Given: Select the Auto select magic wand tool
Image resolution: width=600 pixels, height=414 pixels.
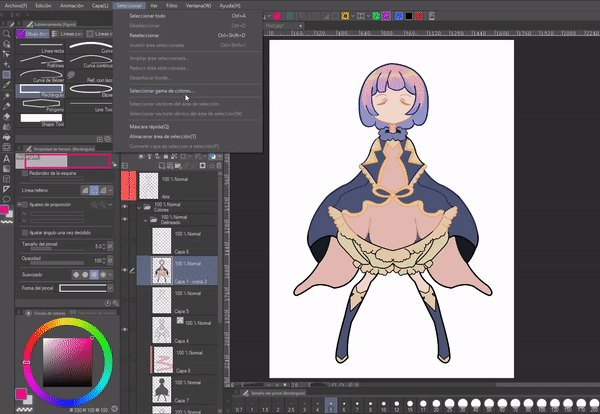Looking at the screenshot, I should (x=6, y=95).
